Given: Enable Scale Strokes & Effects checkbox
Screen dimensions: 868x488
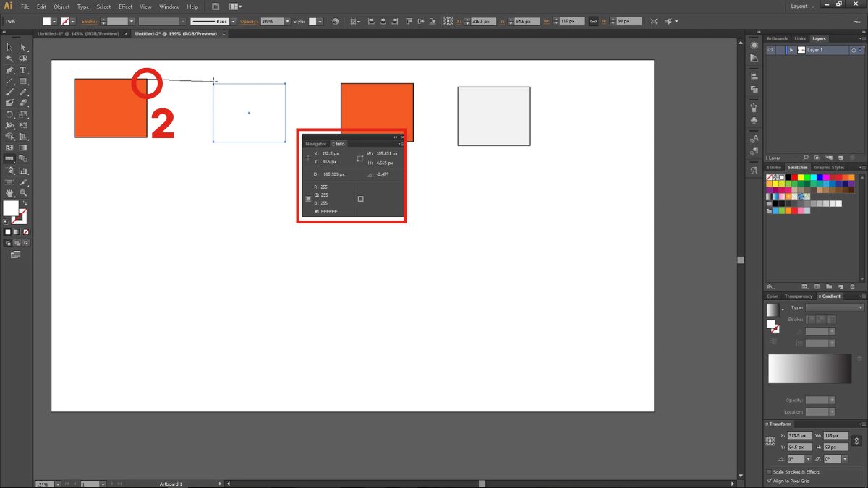Looking at the screenshot, I should point(769,472).
